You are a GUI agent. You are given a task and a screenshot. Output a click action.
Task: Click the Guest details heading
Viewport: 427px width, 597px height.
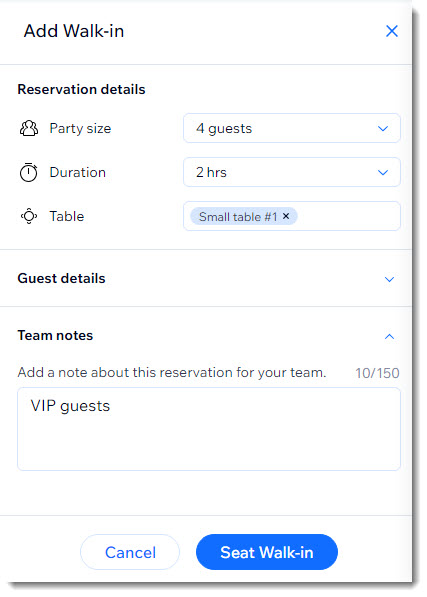click(x=61, y=278)
